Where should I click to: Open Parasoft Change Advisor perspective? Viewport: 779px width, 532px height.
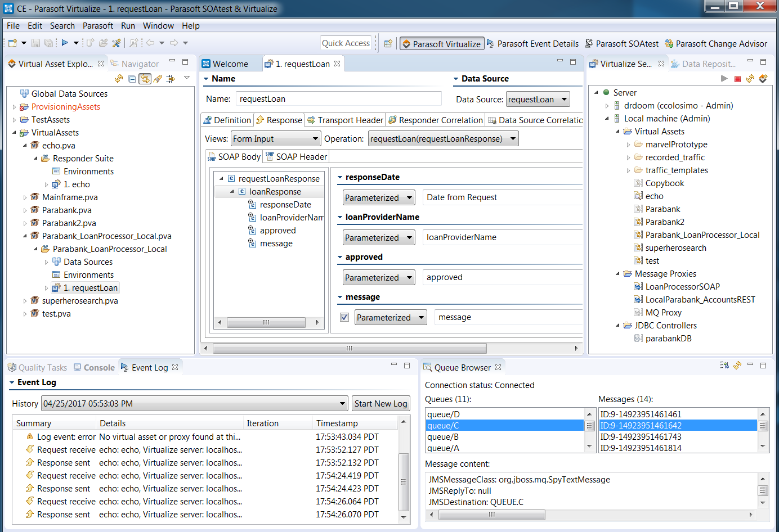[715, 43]
